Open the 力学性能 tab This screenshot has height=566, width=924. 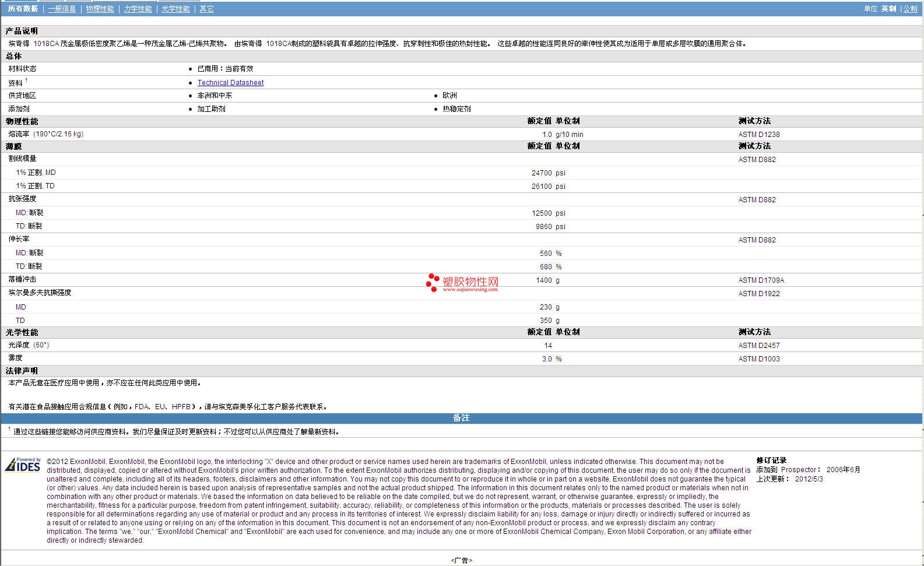pyautogui.click(x=138, y=9)
